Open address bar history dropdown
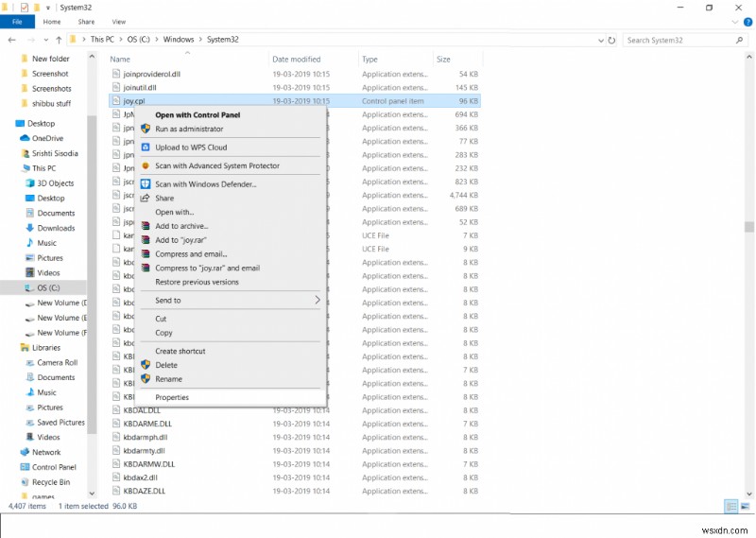756x538 pixels. (x=601, y=41)
